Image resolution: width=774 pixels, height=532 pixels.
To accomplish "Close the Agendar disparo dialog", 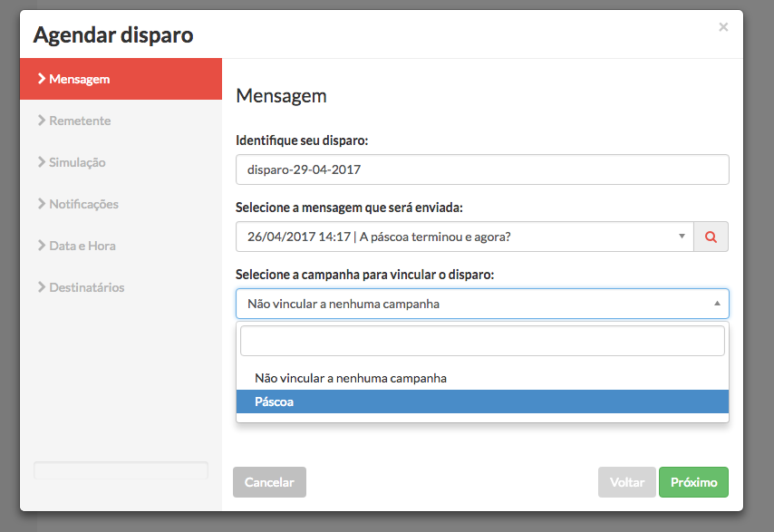I will (723, 27).
